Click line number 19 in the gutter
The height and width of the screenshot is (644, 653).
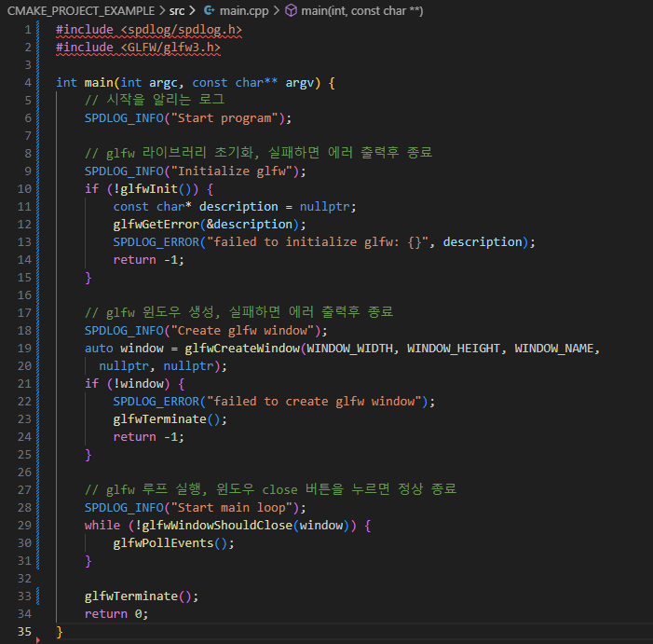pos(24,349)
